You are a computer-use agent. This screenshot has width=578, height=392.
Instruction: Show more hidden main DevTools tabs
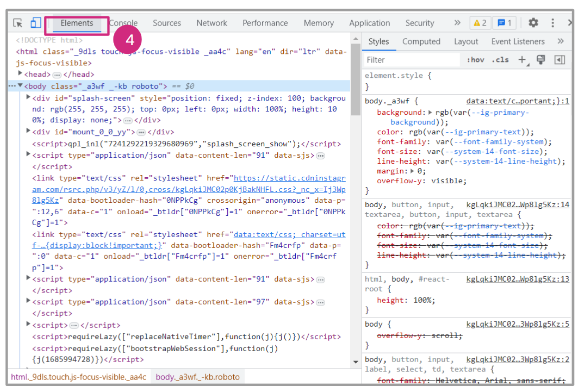(457, 23)
